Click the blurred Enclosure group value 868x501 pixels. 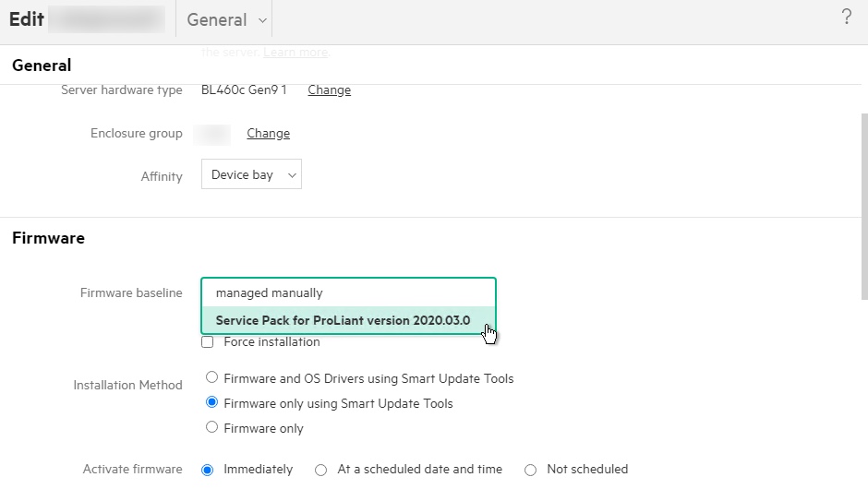point(213,134)
